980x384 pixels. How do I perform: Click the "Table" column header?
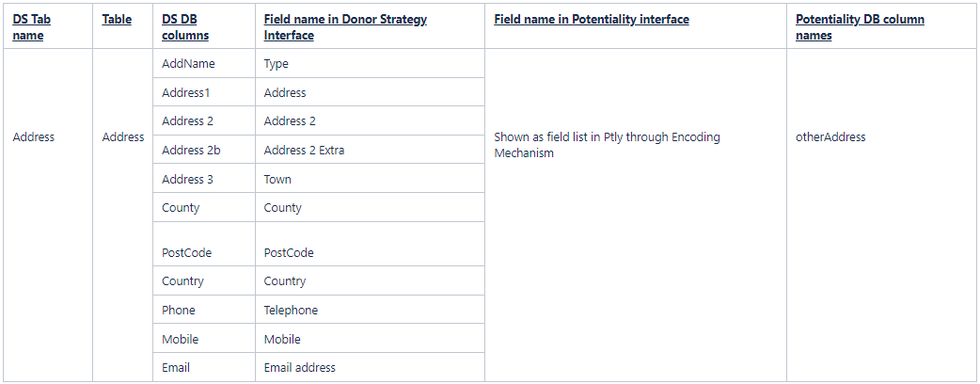(x=117, y=20)
